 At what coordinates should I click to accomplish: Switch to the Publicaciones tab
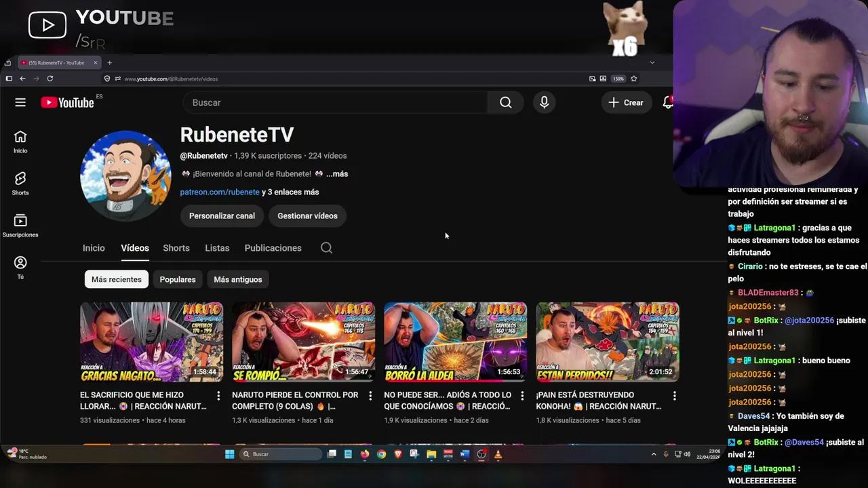coord(273,248)
